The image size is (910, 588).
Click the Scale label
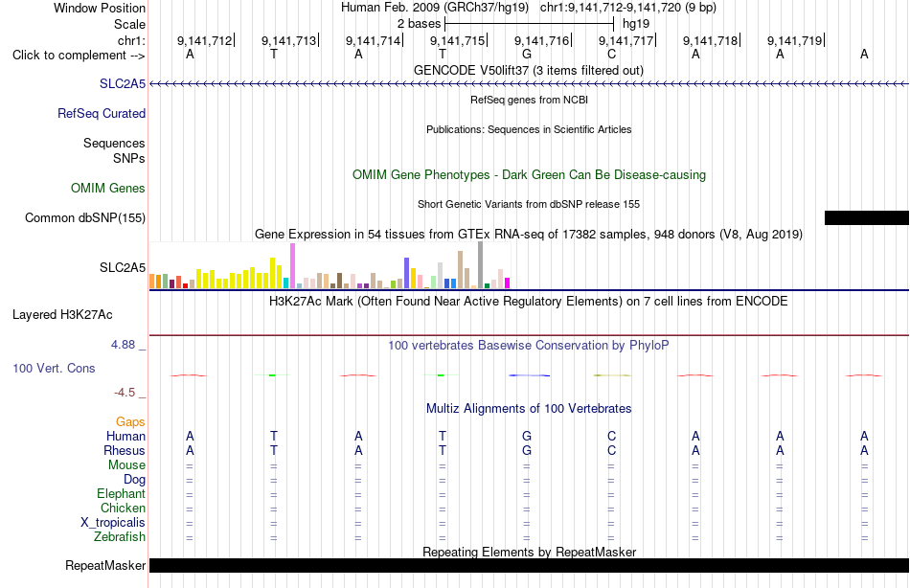pyautogui.click(x=130, y=24)
